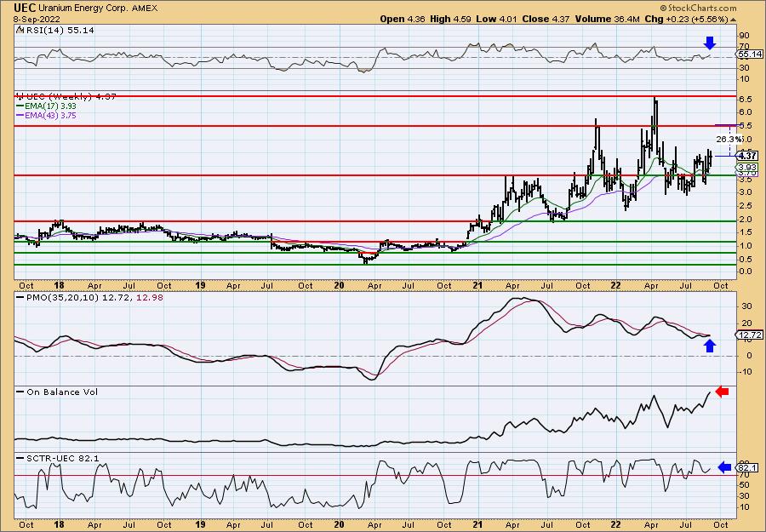Click the EMA(17) 3.93 legend entry

52,106
